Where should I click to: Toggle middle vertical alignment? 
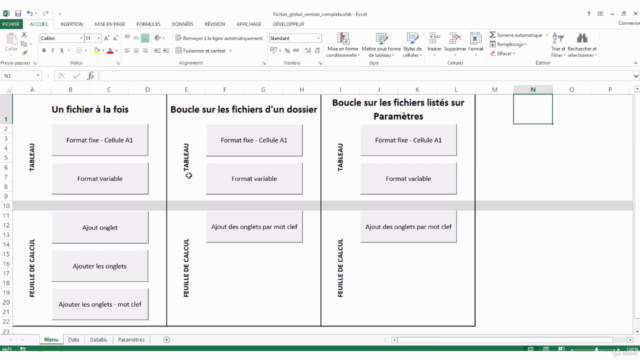point(136,38)
